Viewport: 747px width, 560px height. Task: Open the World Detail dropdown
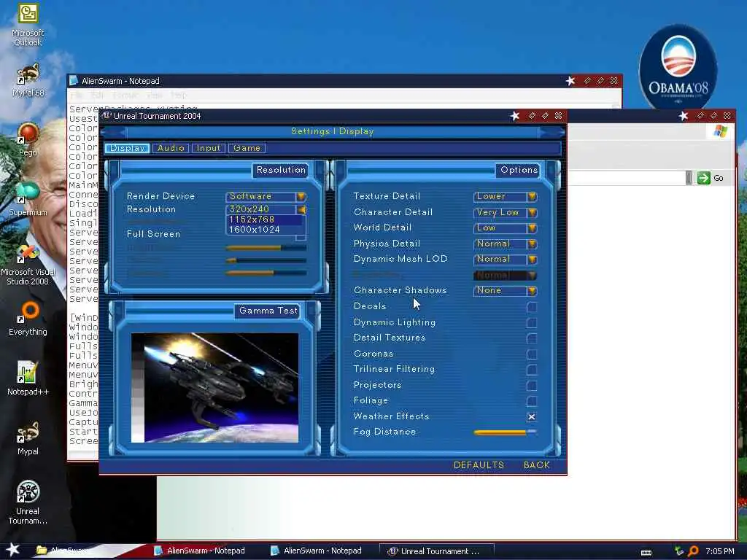pyautogui.click(x=505, y=228)
